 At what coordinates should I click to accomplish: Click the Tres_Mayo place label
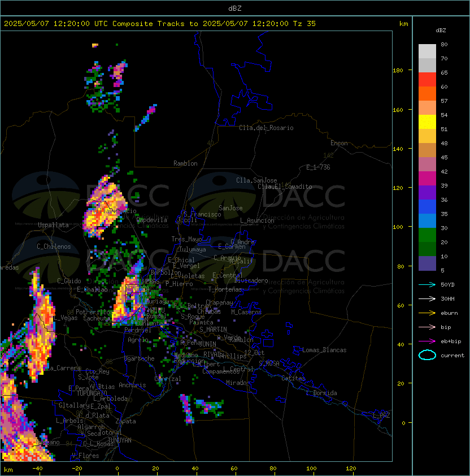[x=186, y=239]
